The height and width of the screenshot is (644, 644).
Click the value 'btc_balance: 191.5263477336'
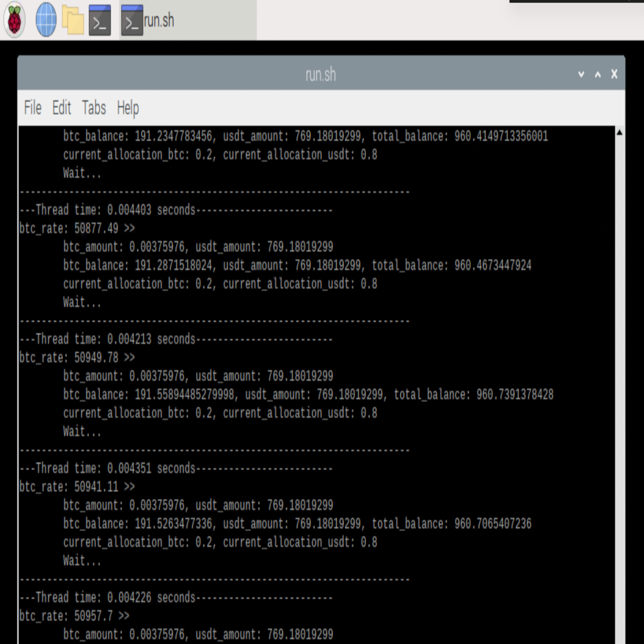click(x=137, y=523)
